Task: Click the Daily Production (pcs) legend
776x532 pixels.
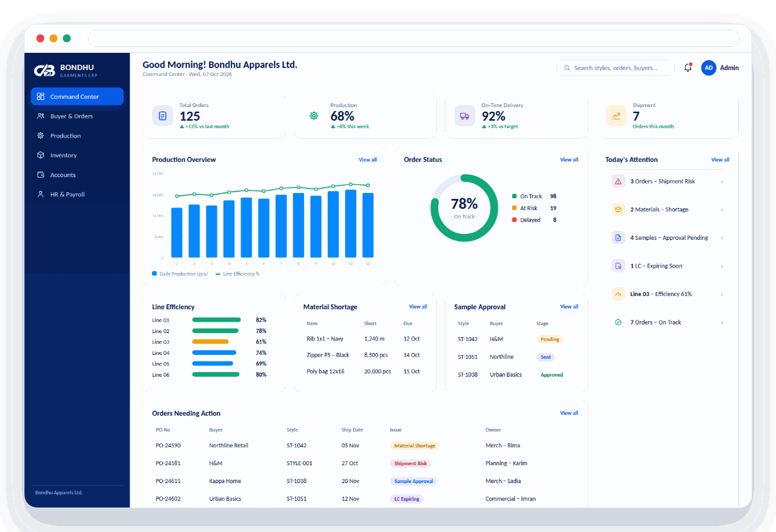Action: [180, 274]
